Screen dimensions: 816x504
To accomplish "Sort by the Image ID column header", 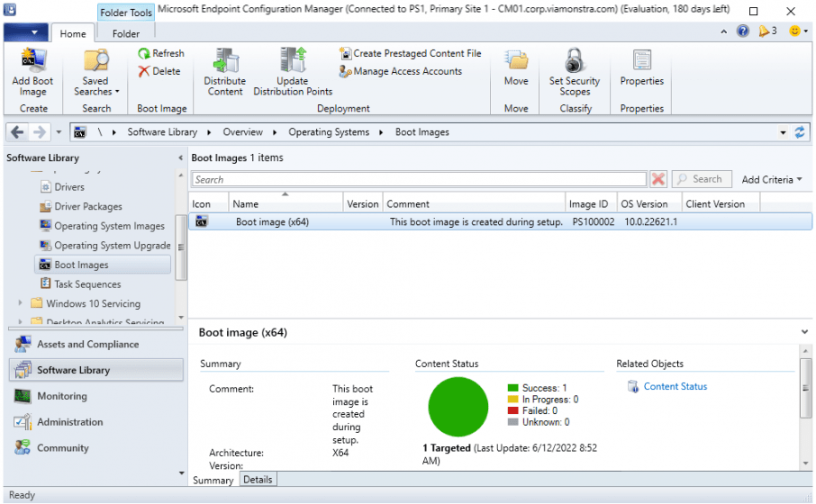I will coord(591,204).
